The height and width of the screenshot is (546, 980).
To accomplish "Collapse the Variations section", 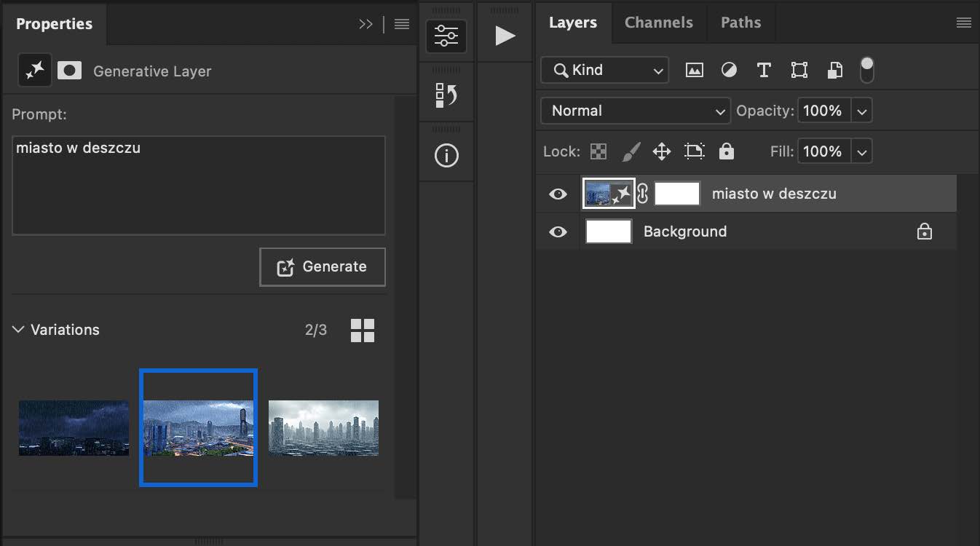I will click(x=18, y=330).
